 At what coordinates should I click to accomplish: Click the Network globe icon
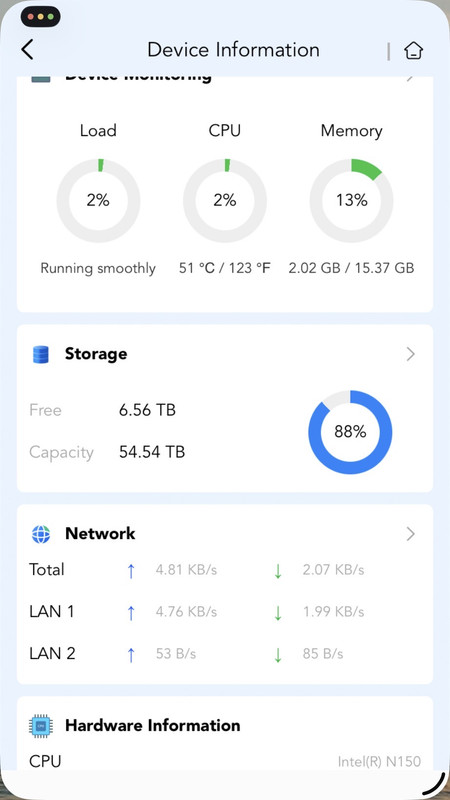coord(41,534)
